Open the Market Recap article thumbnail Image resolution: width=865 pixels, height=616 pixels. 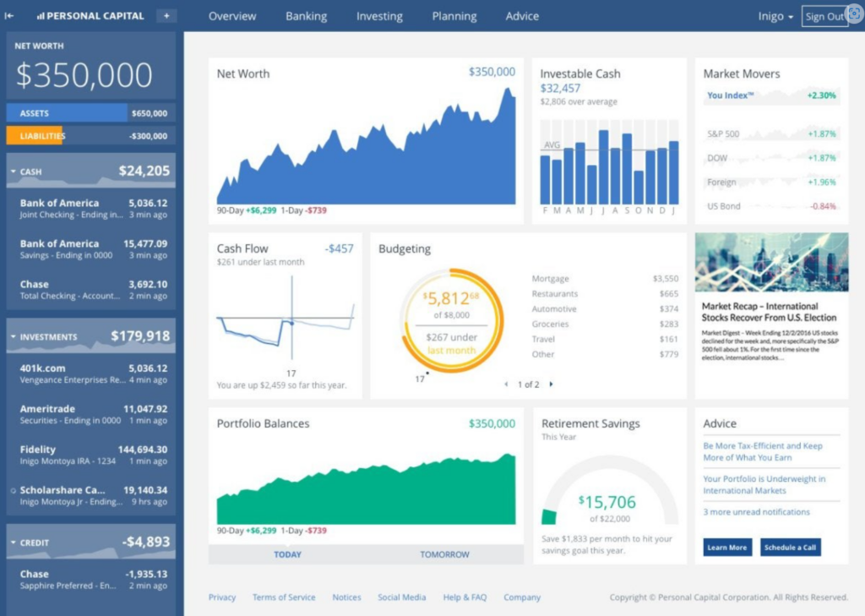click(771, 262)
